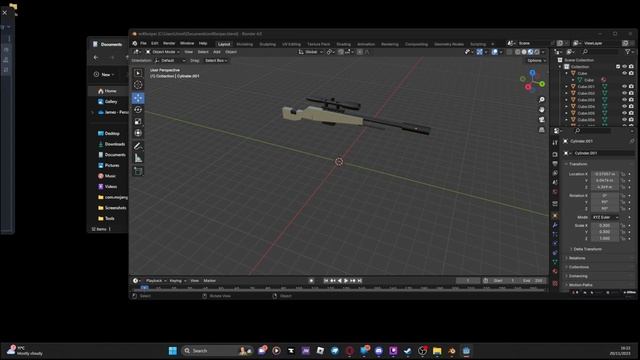The image size is (640, 360).
Task: Open the Global transform orientation dropdown
Action: 311,52
